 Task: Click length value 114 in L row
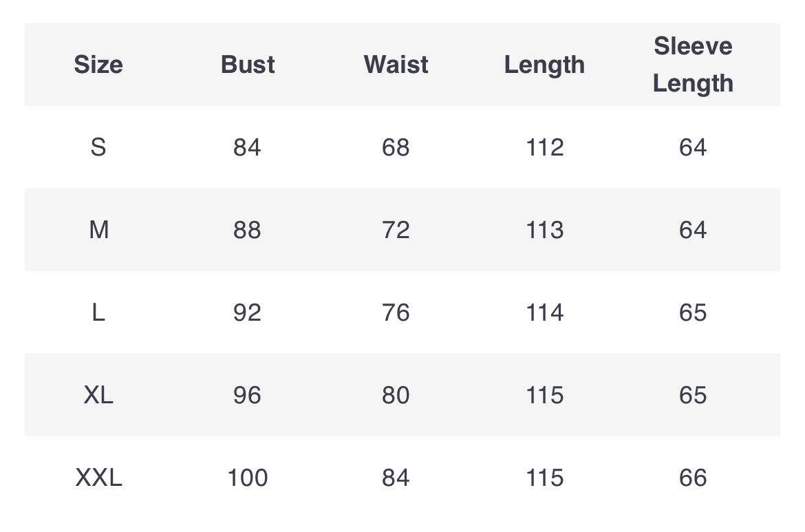click(545, 312)
